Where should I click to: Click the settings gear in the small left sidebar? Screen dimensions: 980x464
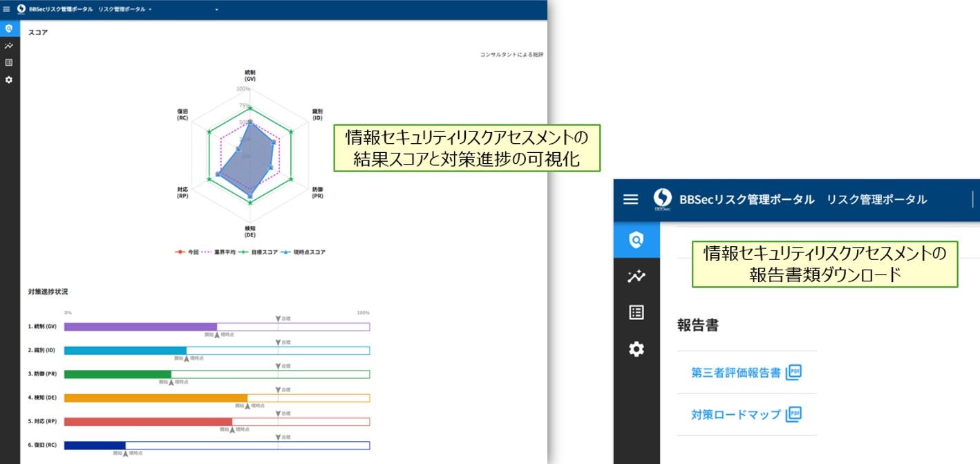pos(8,80)
